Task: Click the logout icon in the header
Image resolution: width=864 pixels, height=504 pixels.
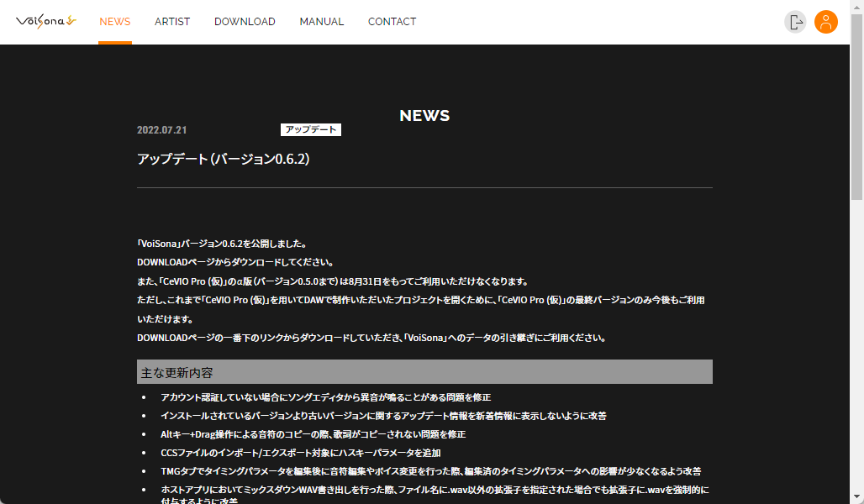Action: (795, 22)
